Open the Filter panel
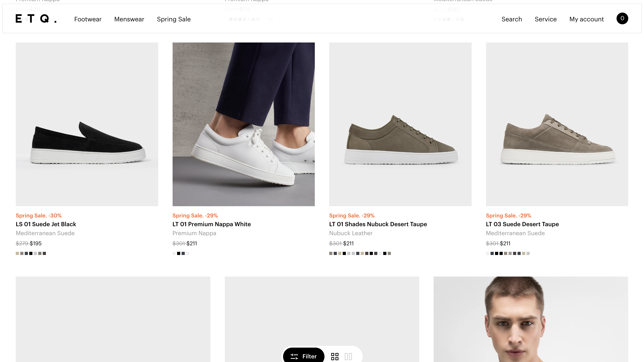Viewport: 644px width, 362px height. pyautogui.click(x=304, y=356)
